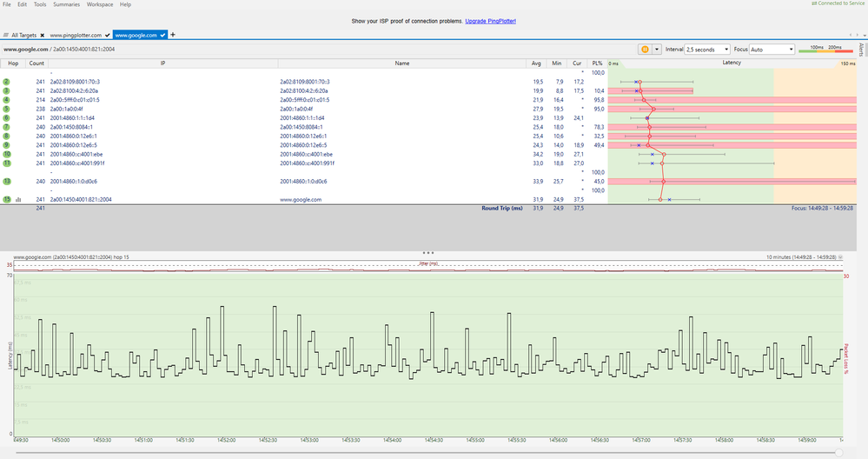Switch to the www.pingplotter.com tab
Screen dimensions: 868x459
(x=77, y=35)
